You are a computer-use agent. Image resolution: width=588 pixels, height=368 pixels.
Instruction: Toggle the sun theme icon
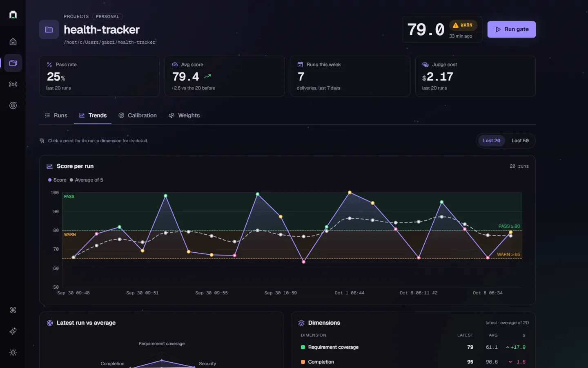(13, 352)
